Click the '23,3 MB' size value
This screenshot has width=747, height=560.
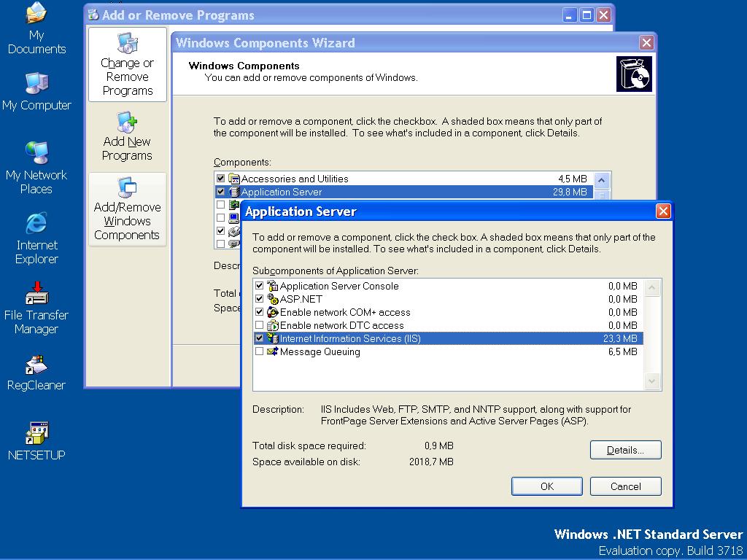620,338
